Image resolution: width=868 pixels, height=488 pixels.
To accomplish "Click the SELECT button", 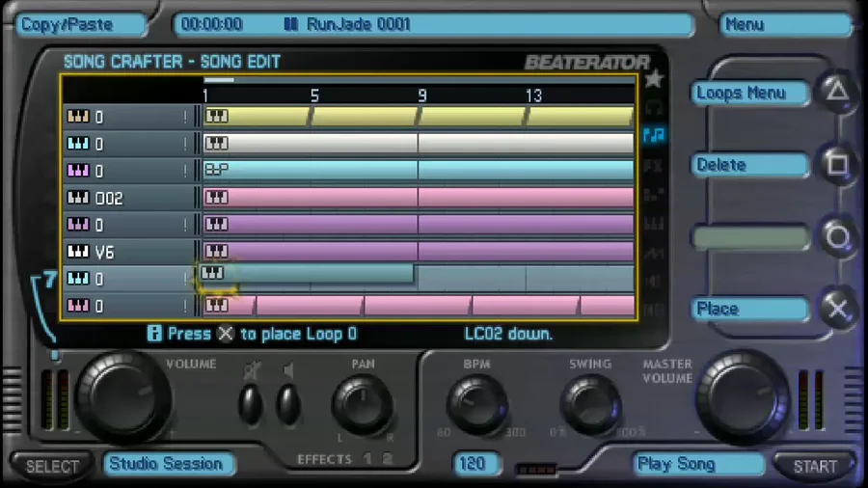I will tap(52, 466).
